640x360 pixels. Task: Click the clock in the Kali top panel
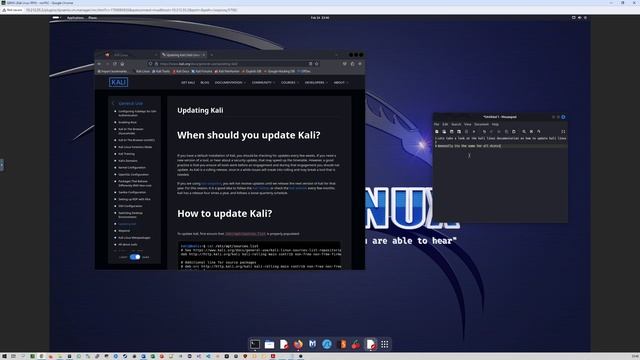click(320, 18)
